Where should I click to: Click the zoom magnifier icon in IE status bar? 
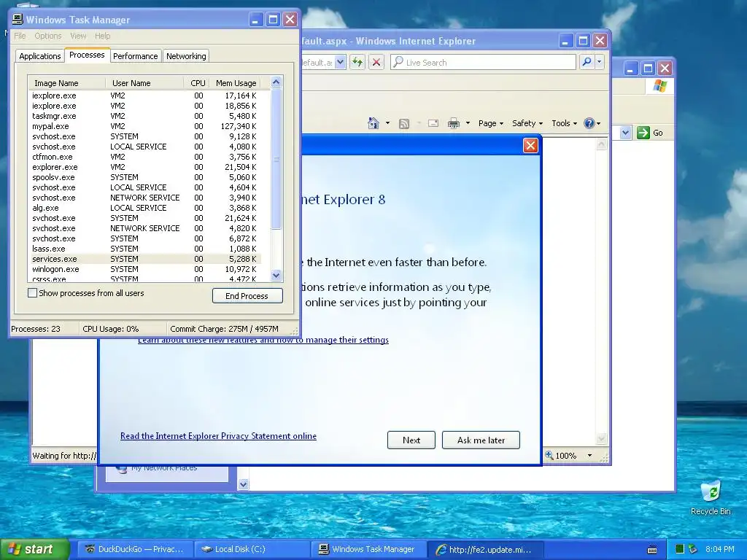tap(549, 455)
